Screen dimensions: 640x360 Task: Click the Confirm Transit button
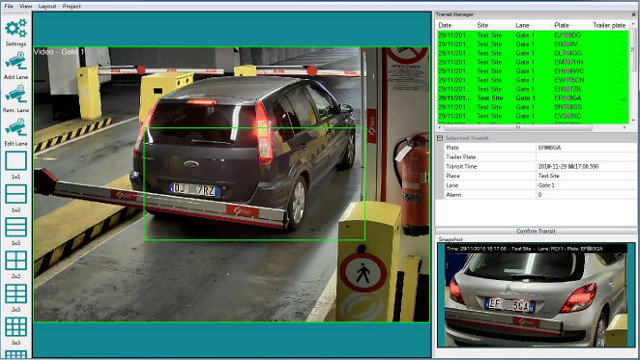[x=536, y=231]
